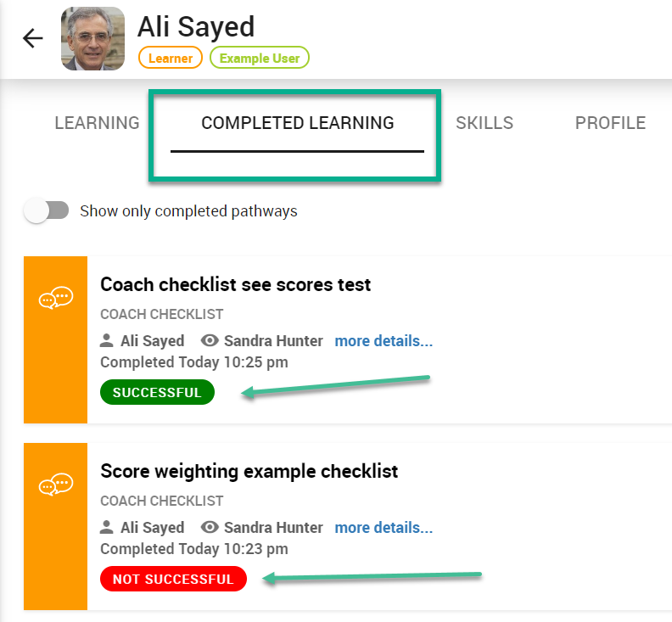Click the red NOT SUCCESSFUL status badge
672x622 pixels.
174,579
